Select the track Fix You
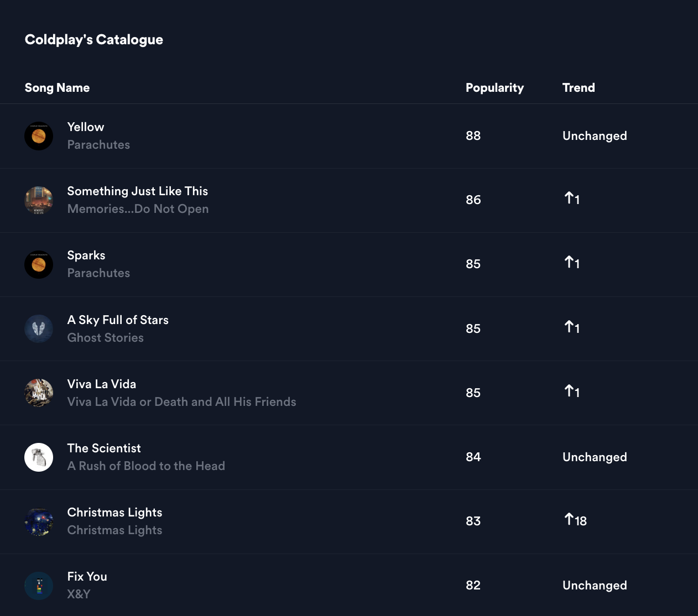Viewport: 698px width, 616px height. coord(87,576)
